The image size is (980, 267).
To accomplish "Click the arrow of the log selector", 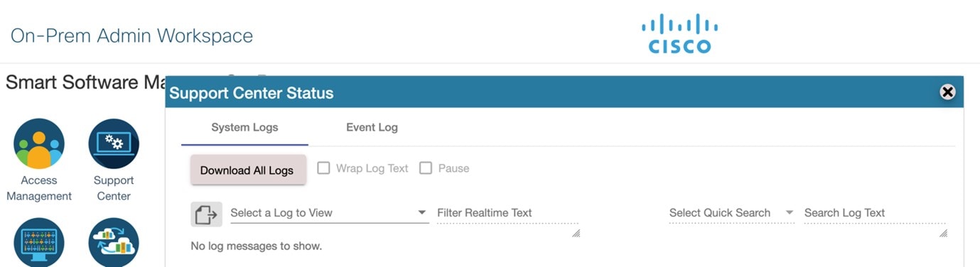I will click(x=421, y=212).
